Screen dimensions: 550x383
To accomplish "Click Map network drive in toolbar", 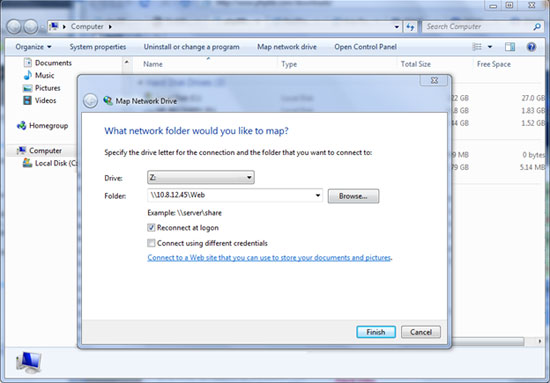I will point(287,47).
